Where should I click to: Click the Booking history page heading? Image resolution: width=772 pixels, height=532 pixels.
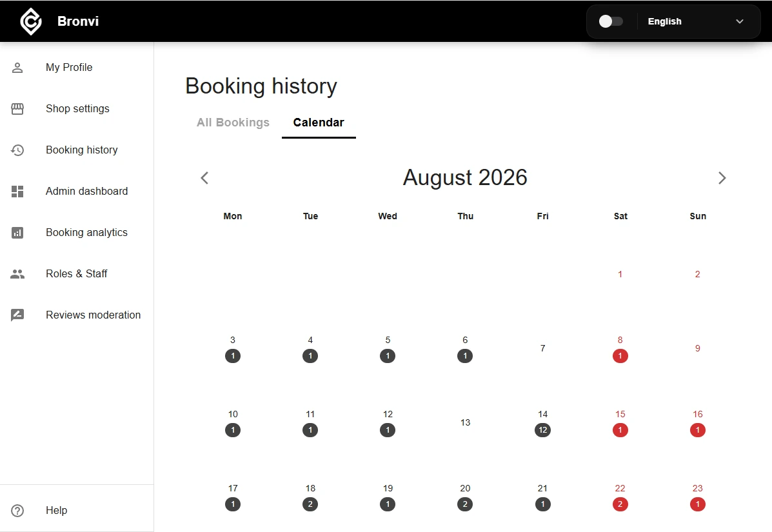tap(261, 86)
